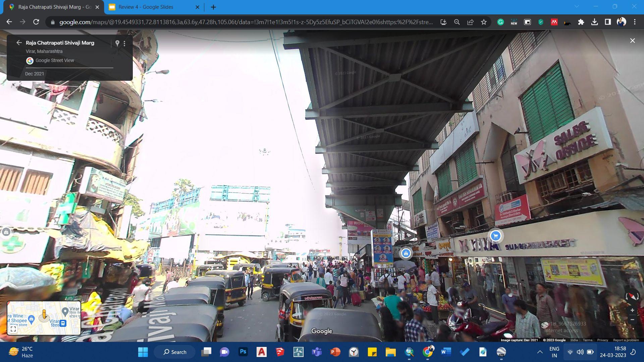Click the location pin icon in the panel

tap(117, 43)
